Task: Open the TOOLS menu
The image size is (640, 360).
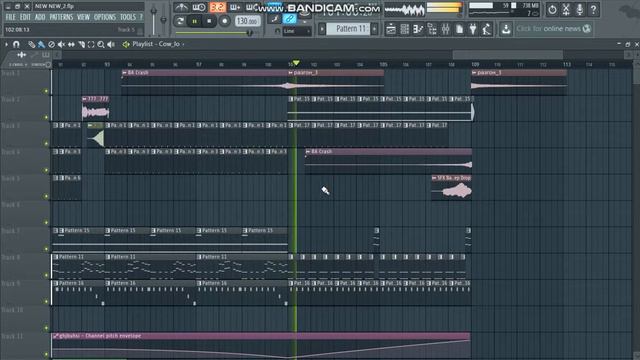Action: pos(128,17)
